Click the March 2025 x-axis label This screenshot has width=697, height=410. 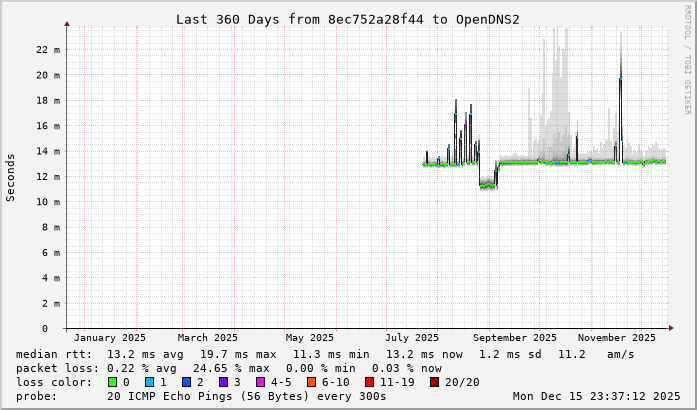tap(207, 338)
